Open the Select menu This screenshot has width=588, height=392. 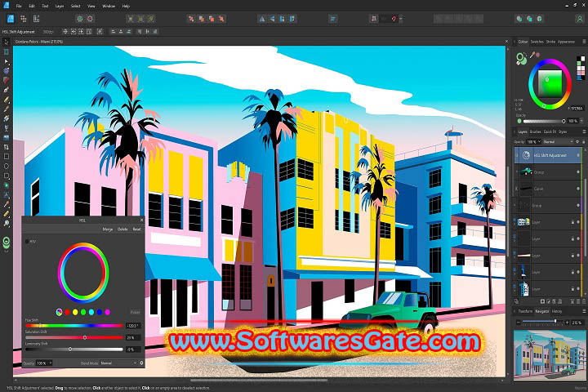point(75,6)
